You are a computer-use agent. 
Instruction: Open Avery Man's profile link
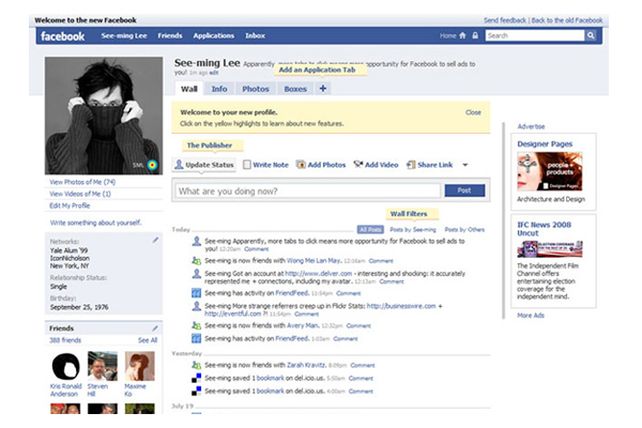pos(303,326)
